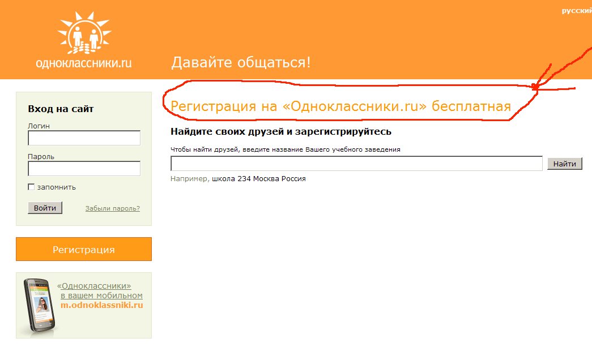The width and height of the screenshot is (592, 364).
Task: Click the Найдите своих друзей и зарегистрируйтесь heading
Action: 281,132
